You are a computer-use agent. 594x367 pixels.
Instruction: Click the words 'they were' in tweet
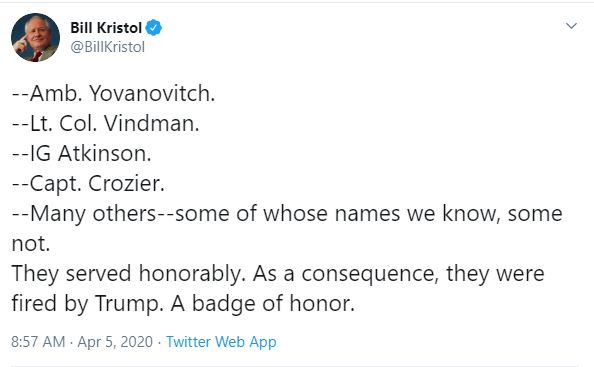point(495,273)
